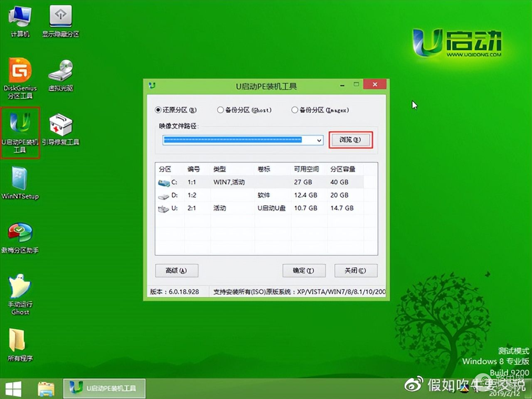Select the 还原分区 radio button
Viewport: 532px width, 399px height.
[x=158, y=110]
